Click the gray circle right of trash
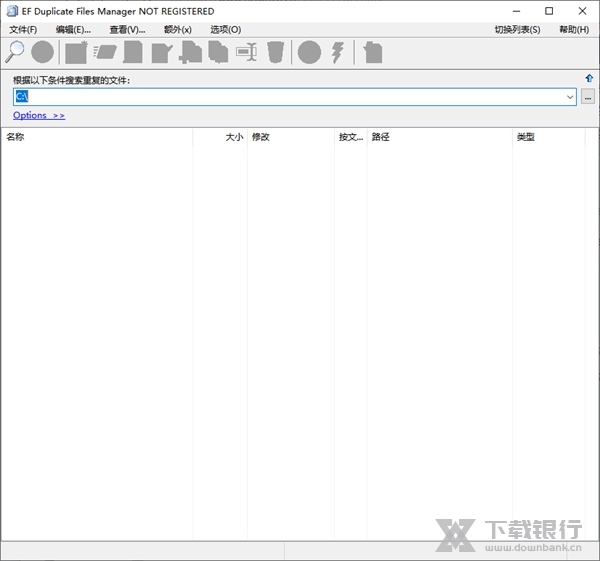The image size is (600, 561). (x=309, y=52)
